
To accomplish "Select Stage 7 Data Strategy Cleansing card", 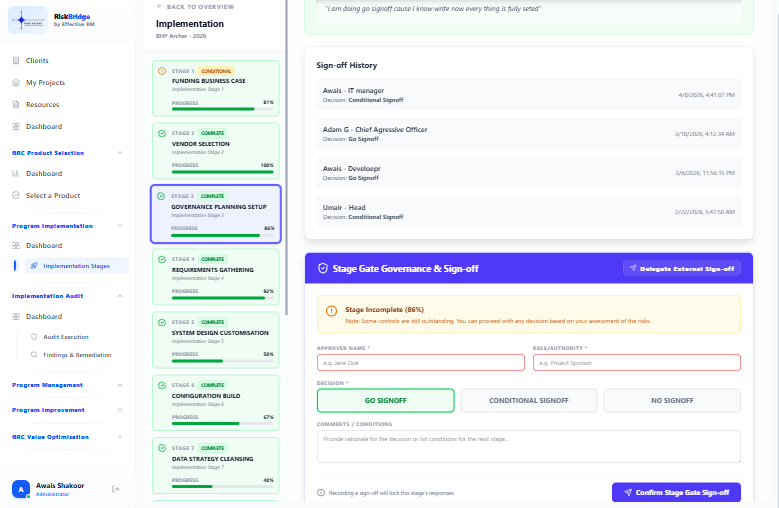I will [x=216, y=466].
